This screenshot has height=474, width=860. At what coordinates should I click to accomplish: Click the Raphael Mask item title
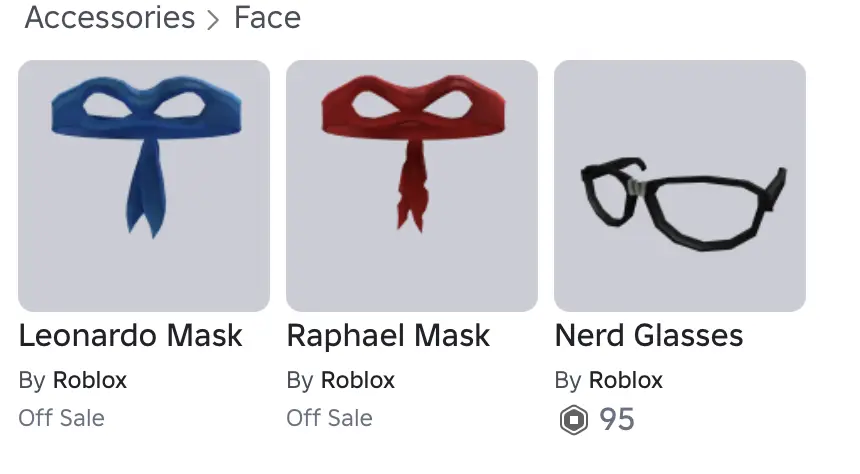388,336
